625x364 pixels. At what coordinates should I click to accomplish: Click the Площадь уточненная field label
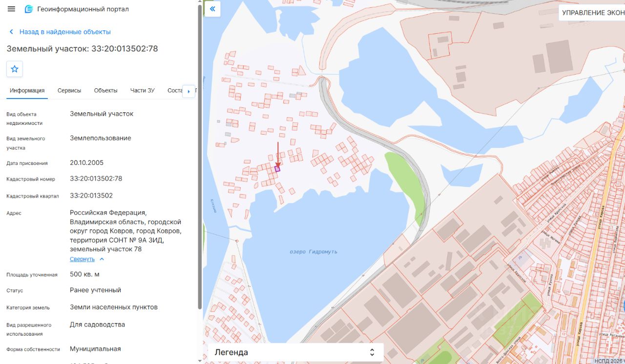pyautogui.click(x=32, y=275)
